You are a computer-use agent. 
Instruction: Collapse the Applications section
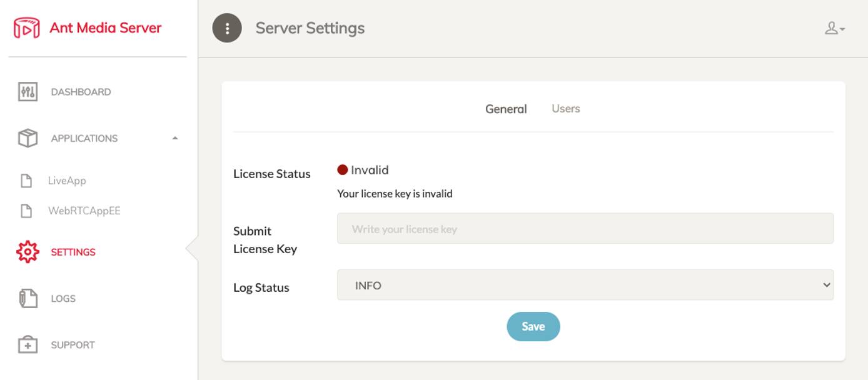pos(175,137)
